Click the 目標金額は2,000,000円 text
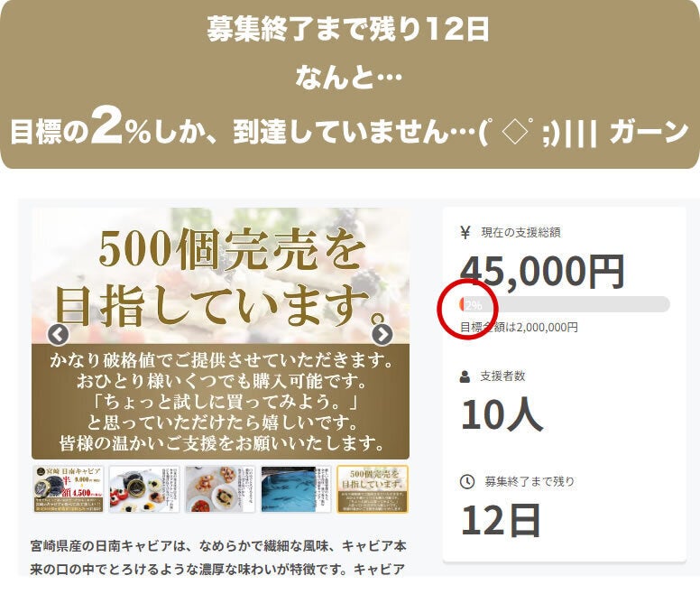This screenshot has width=700, height=594. pos(519,328)
